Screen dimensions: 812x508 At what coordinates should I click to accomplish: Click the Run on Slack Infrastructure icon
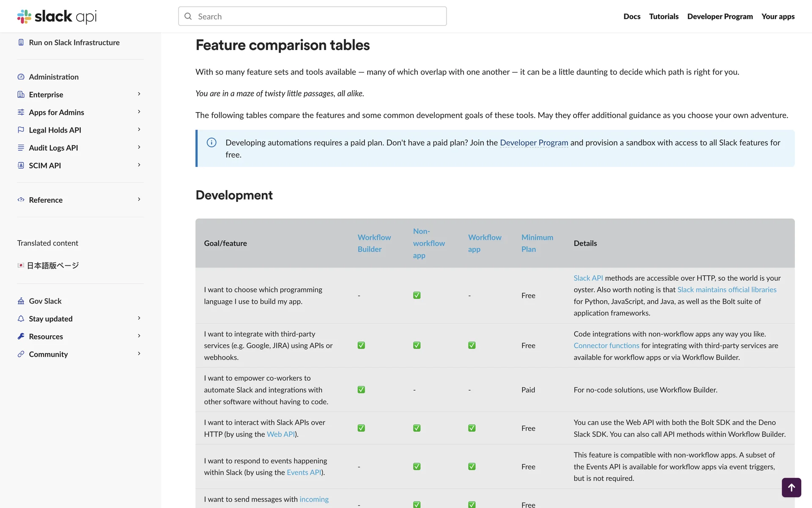click(21, 42)
